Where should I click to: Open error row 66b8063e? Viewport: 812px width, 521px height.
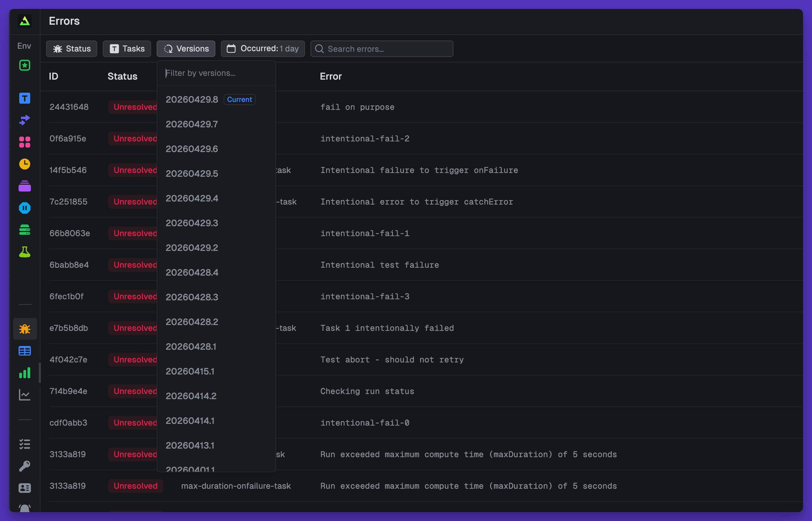422,233
